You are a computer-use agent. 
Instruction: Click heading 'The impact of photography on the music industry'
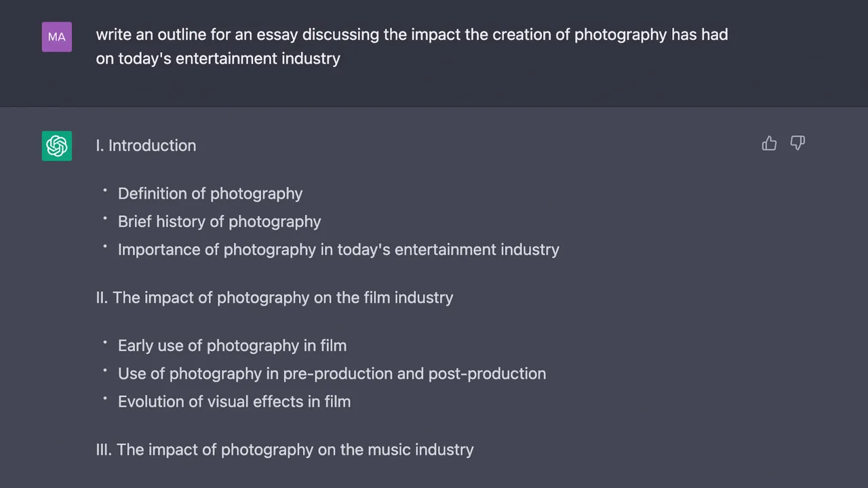click(x=295, y=449)
